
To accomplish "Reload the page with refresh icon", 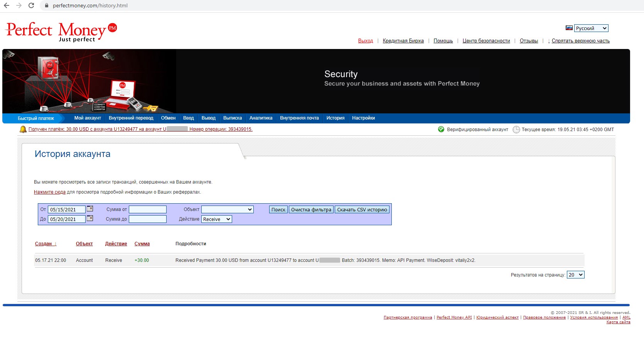I will pos(31,5).
